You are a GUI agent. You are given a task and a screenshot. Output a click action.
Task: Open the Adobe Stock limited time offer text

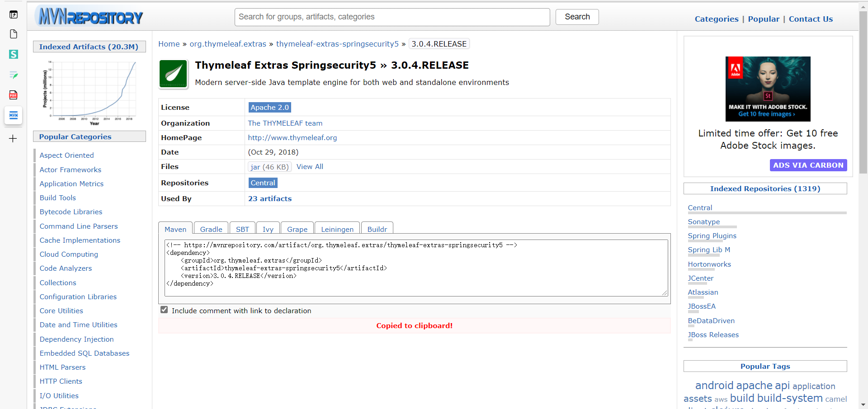[x=768, y=139]
